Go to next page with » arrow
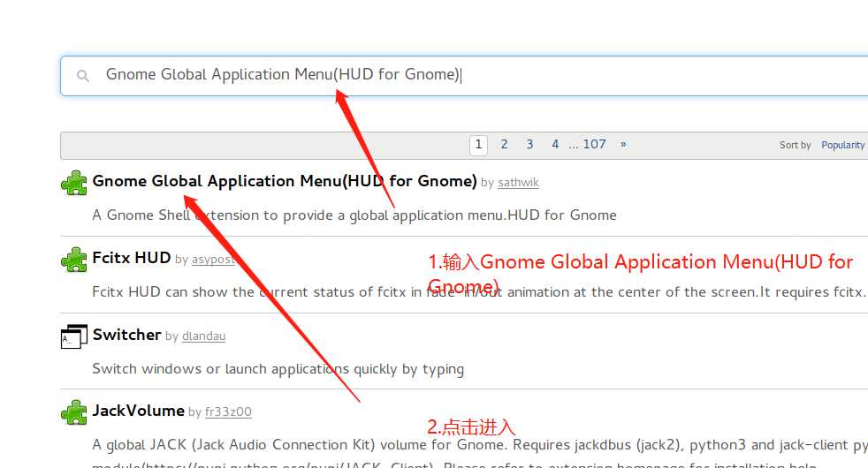Viewport: 868px width, 468px height. pyautogui.click(x=623, y=145)
